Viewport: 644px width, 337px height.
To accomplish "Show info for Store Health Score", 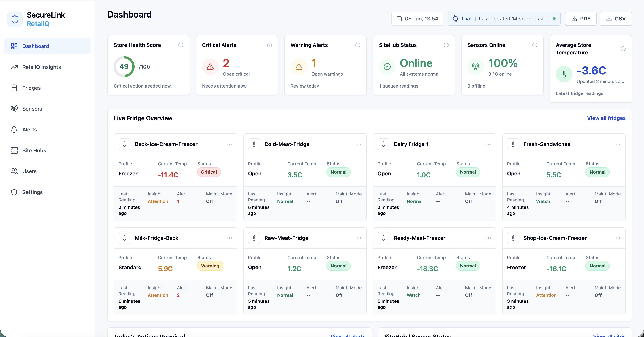I will coord(181,45).
